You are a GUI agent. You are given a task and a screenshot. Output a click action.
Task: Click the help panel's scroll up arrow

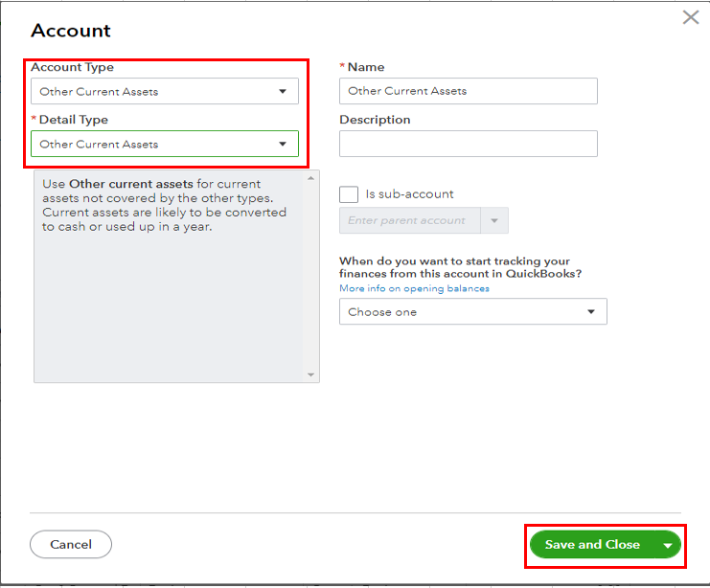tap(310, 179)
